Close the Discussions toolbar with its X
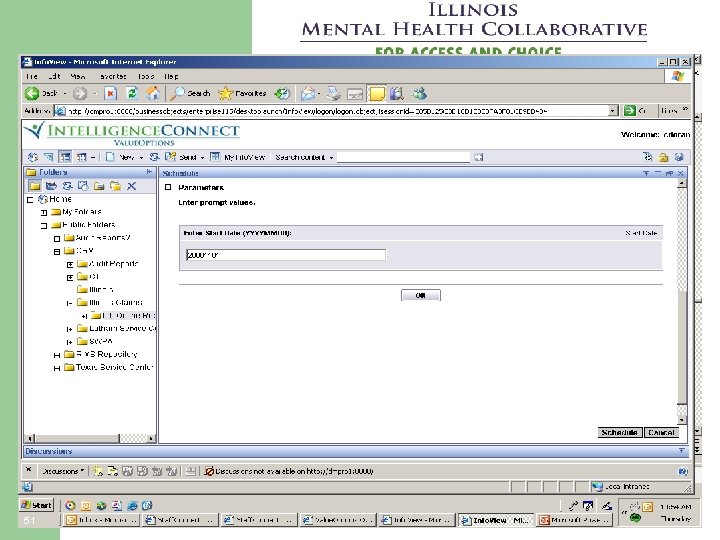Screen dimensions: 720x540 click(x=28, y=469)
